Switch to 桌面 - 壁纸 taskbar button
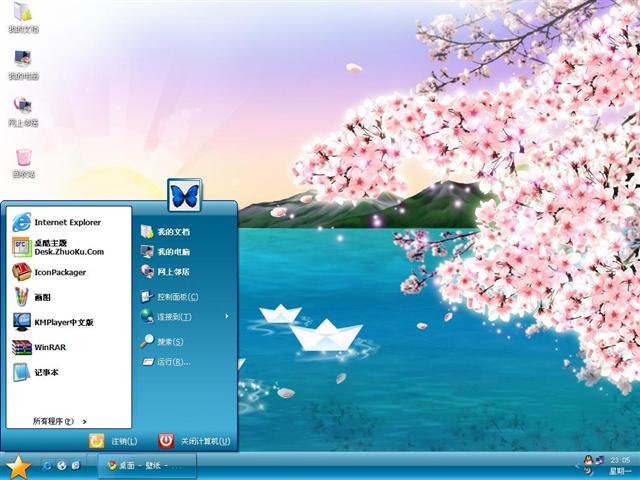Screen dimensions: 640x480 pyautogui.click(x=147, y=465)
